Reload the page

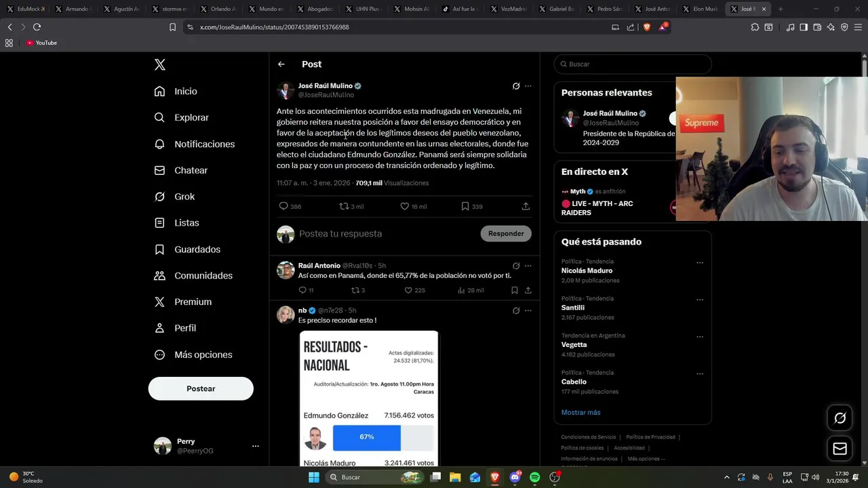[x=37, y=27]
